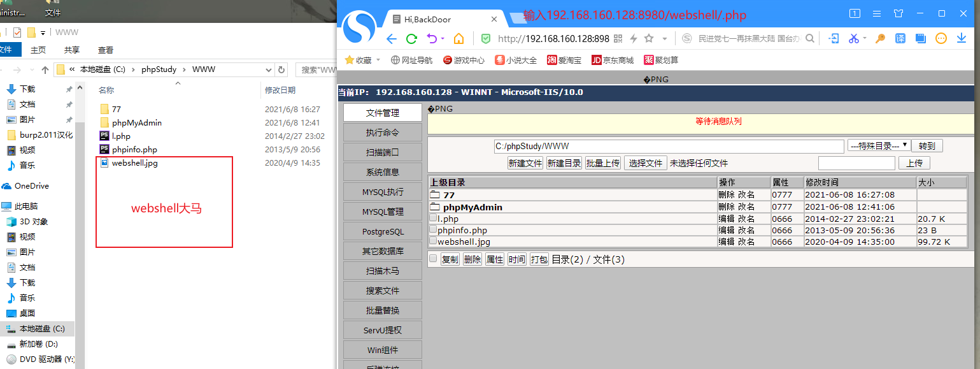Image resolution: width=980 pixels, height=369 pixels.
Task: Click the translate page icon
Action: pos(900,38)
